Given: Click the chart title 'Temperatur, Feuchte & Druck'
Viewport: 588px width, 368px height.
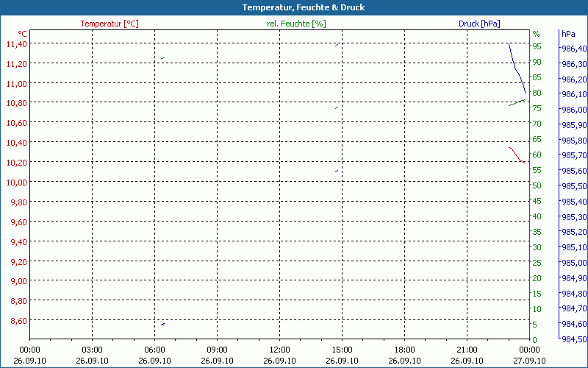Looking at the screenshot, I should tap(304, 7).
